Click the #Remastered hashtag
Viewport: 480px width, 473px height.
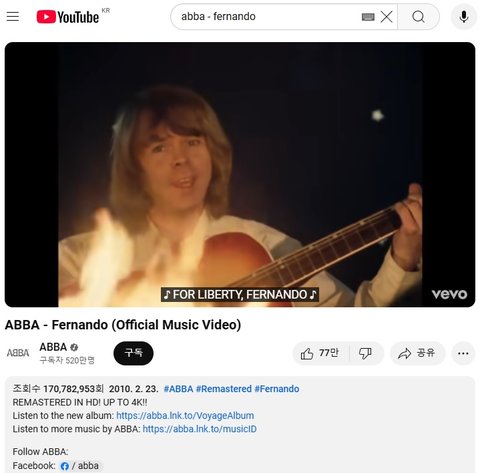[x=224, y=389]
